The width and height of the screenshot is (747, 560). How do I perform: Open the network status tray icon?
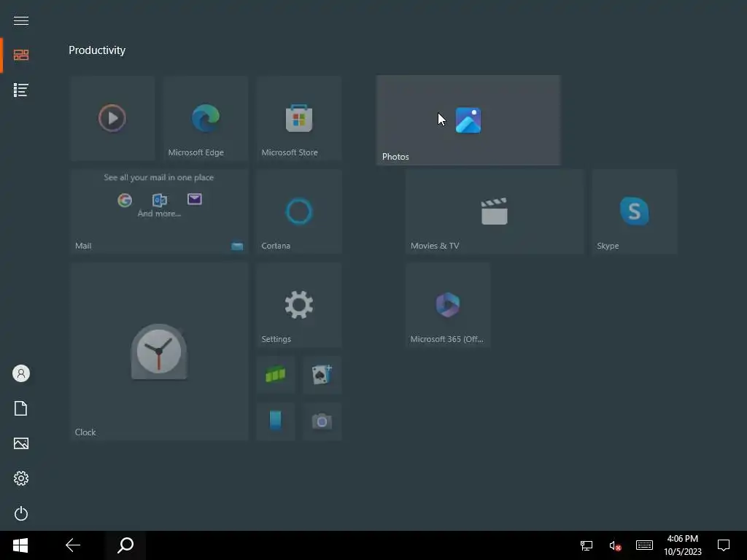(587, 545)
